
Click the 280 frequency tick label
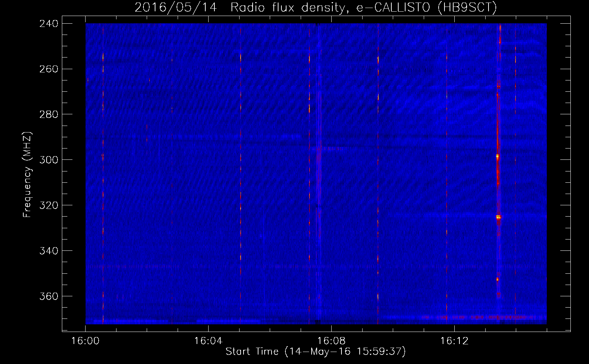[x=49, y=114]
